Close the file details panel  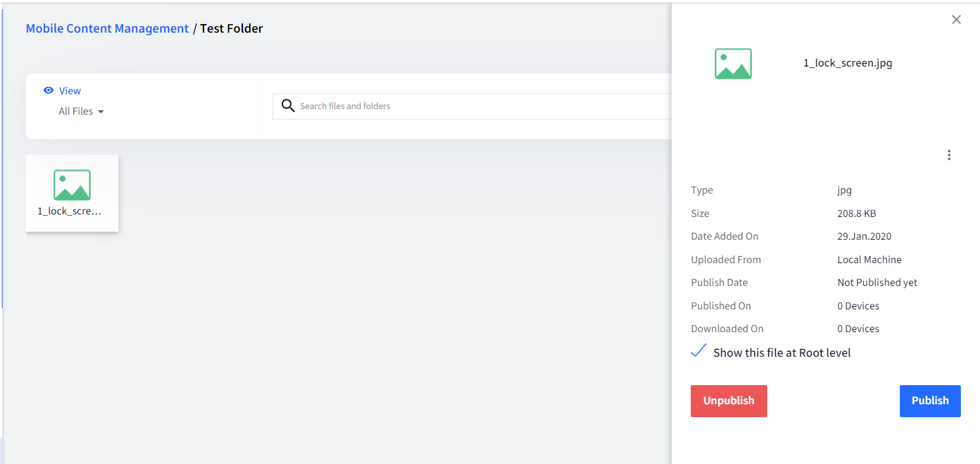coord(956,20)
